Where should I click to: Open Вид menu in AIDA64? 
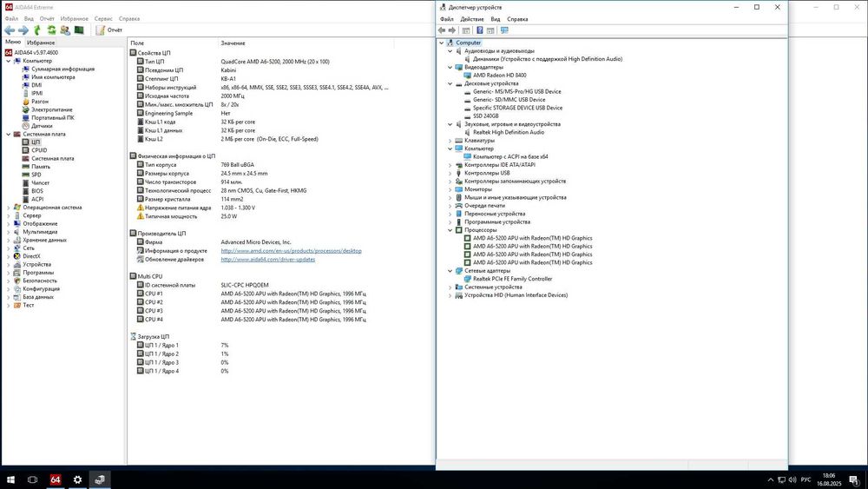(x=29, y=19)
